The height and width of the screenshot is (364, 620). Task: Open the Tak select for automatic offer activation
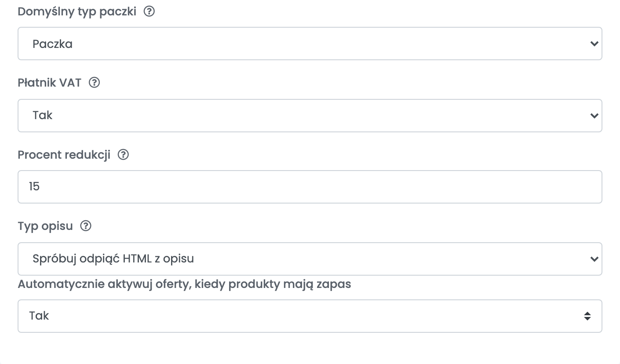click(x=310, y=316)
